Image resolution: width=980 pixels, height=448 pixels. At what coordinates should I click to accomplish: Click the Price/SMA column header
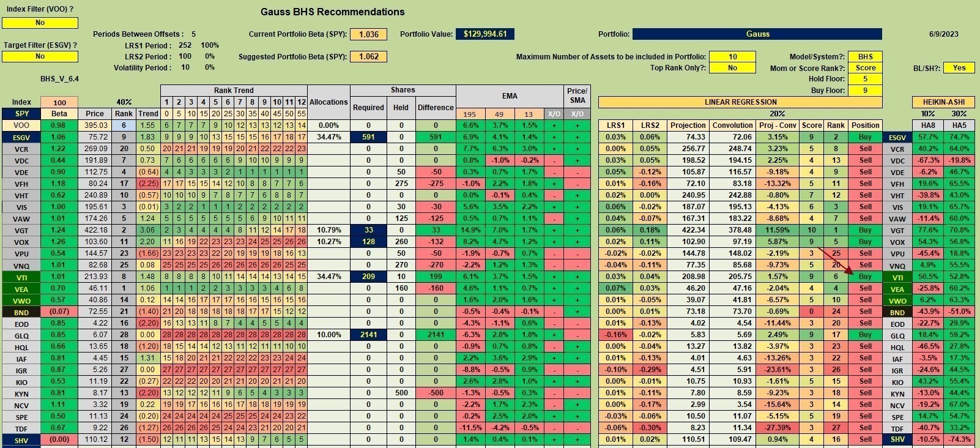point(577,96)
